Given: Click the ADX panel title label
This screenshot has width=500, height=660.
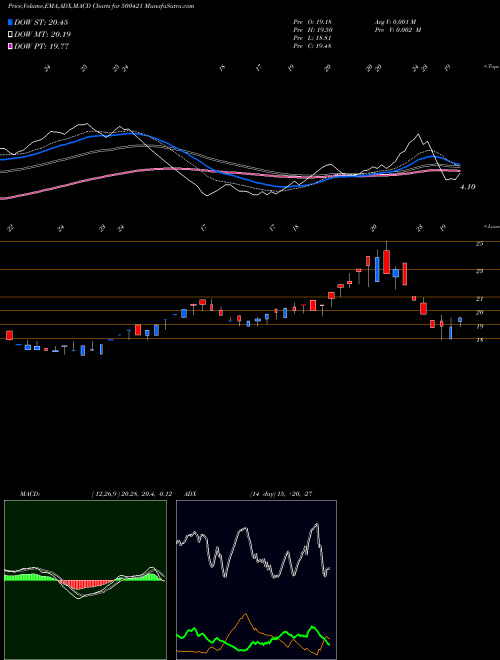Looking at the screenshot, I should [x=190, y=494].
